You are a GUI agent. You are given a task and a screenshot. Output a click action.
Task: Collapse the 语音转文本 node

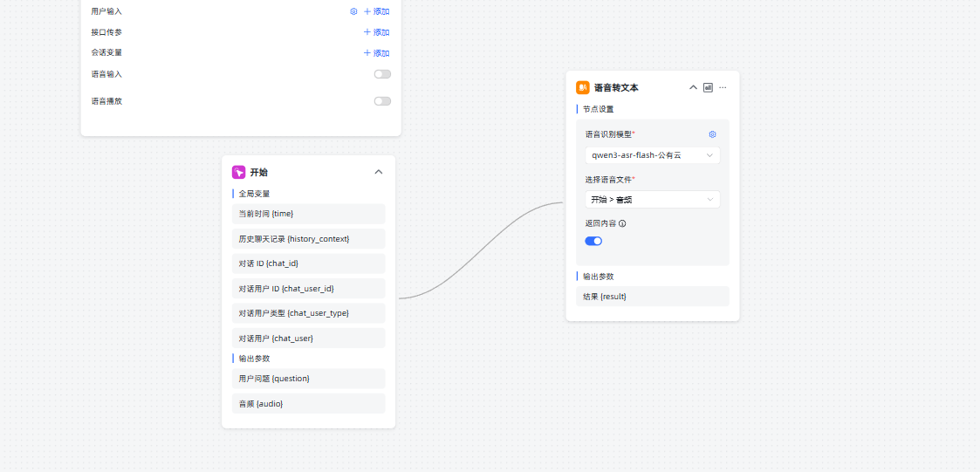click(693, 87)
